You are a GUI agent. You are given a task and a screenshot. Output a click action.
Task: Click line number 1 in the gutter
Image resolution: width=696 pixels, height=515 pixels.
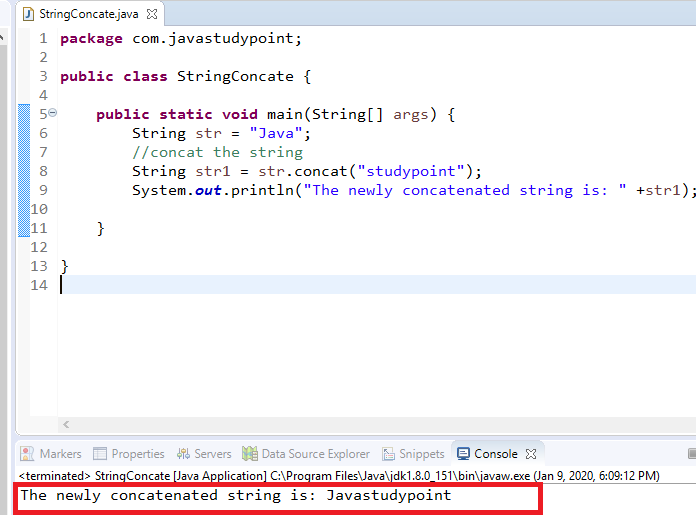[43, 39]
